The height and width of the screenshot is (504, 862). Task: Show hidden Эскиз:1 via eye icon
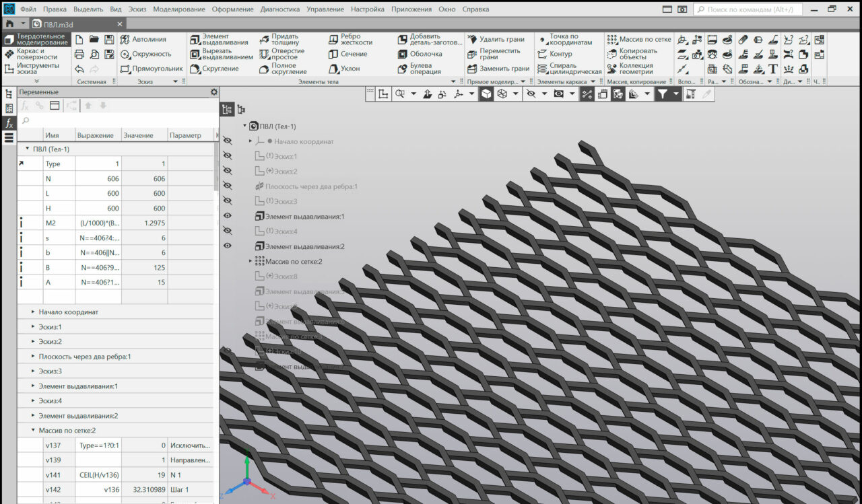tap(228, 156)
